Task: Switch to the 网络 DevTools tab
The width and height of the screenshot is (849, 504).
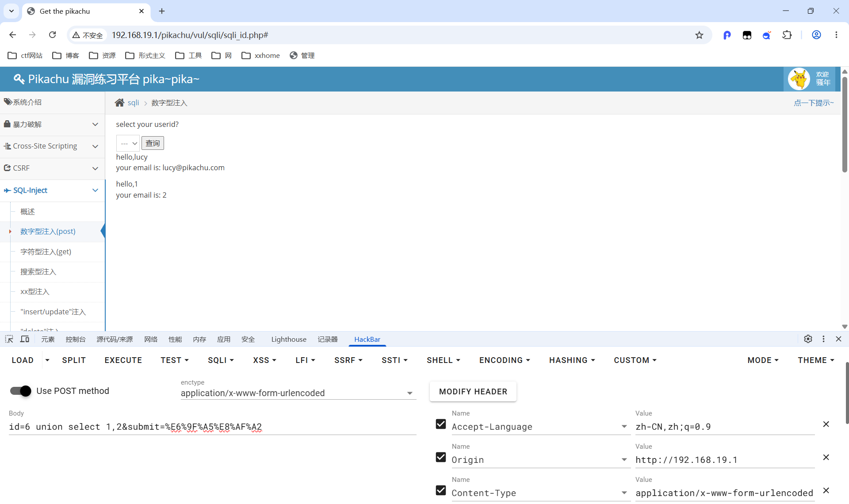Action: 151,339
